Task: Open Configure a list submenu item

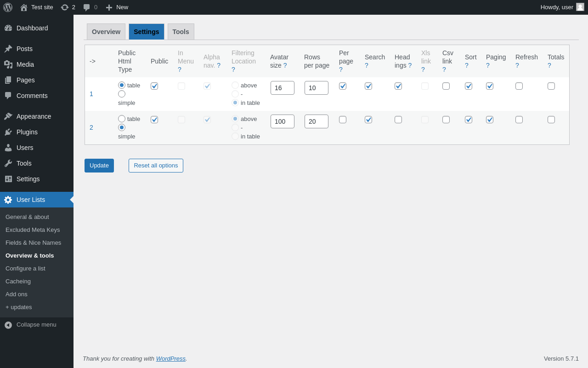Action: coord(25,269)
